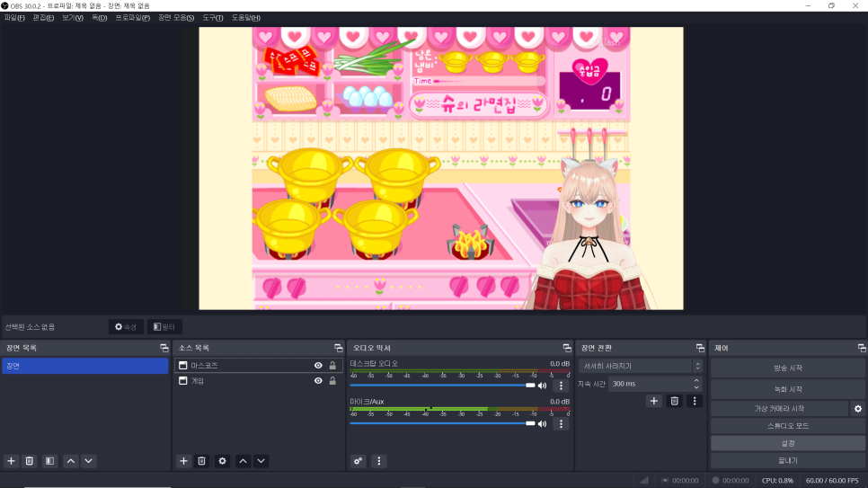The height and width of the screenshot is (488, 868).
Task: Open 마이크/Aux options three-dots
Action: (x=561, y=424)
